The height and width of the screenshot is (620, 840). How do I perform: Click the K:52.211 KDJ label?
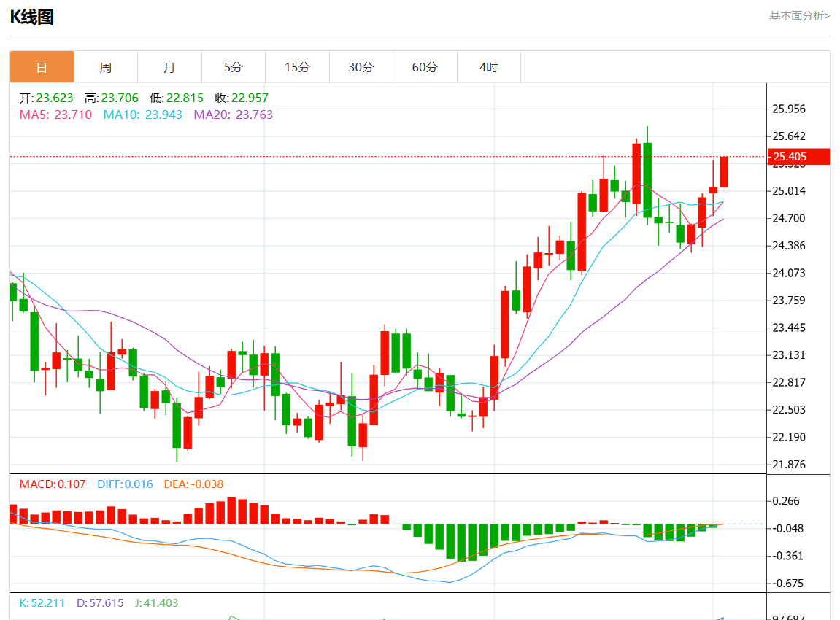(x=42, y=603)
